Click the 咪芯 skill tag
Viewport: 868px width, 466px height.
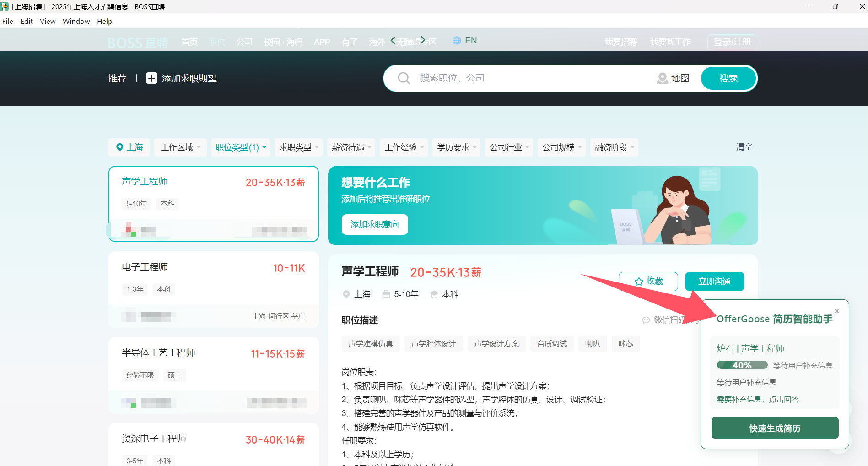pos(626,343)
